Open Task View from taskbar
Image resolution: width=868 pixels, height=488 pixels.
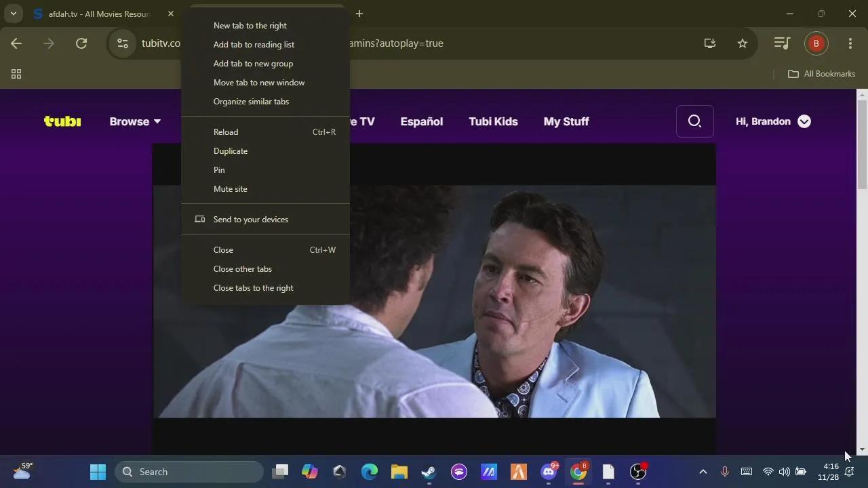280,472
